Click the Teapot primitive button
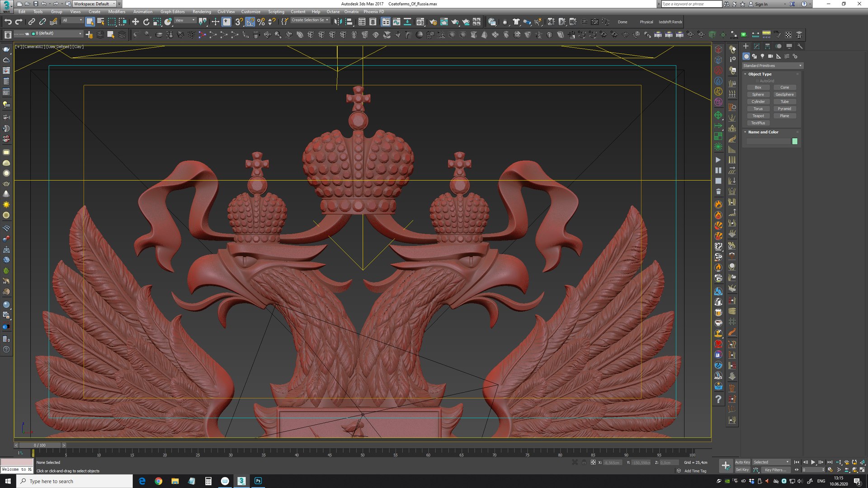 (x=758, y=116)
